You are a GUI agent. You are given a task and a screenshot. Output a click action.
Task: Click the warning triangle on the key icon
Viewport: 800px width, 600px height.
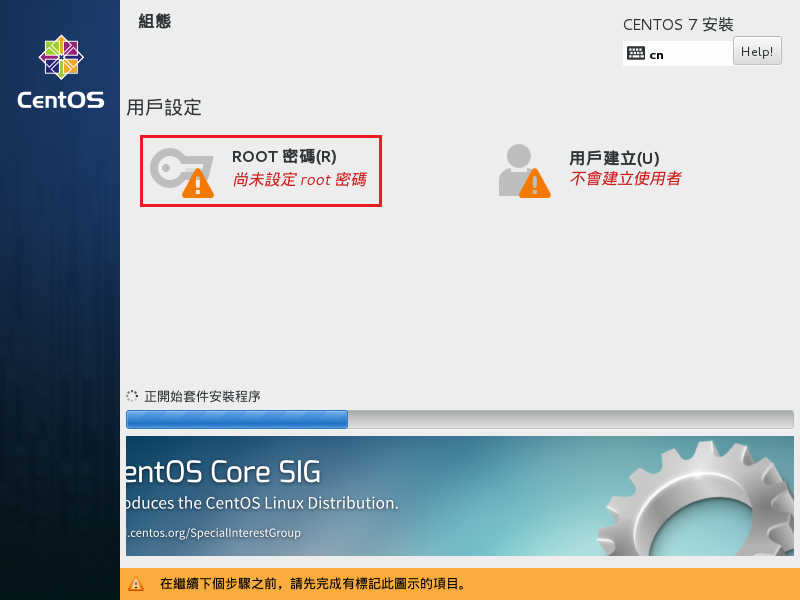pos(197,183)
